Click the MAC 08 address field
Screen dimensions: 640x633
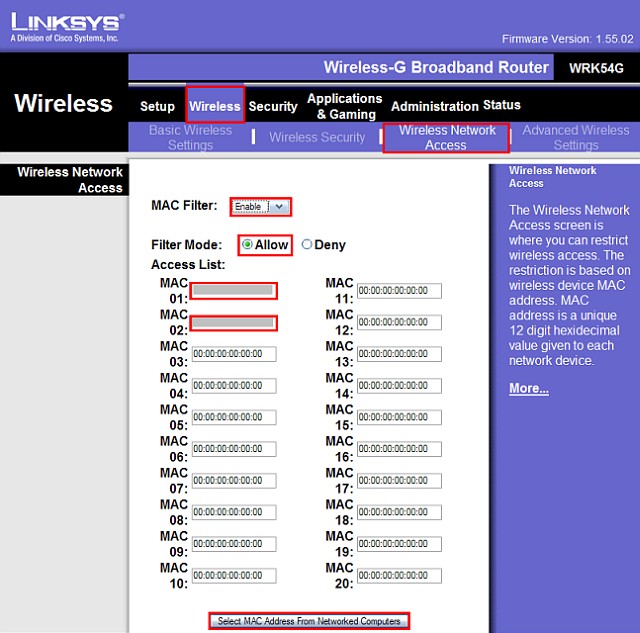point(234,512)
